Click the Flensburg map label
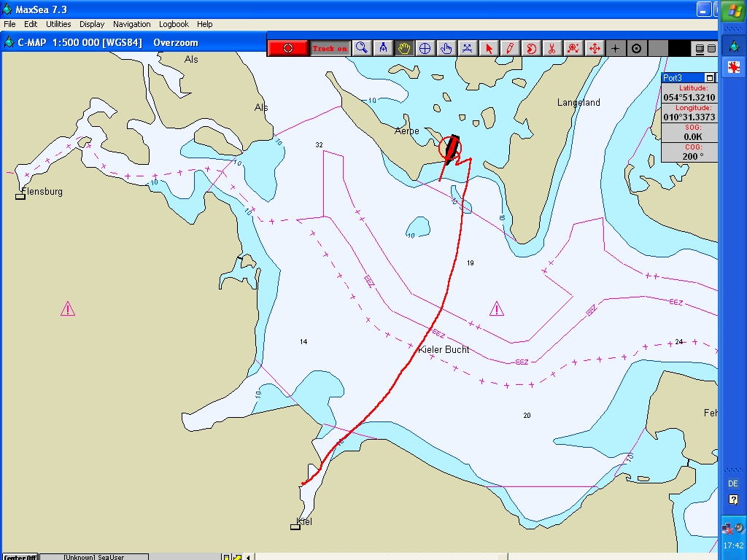This screenshot has height=560, width=747. (x=42, y=192)
